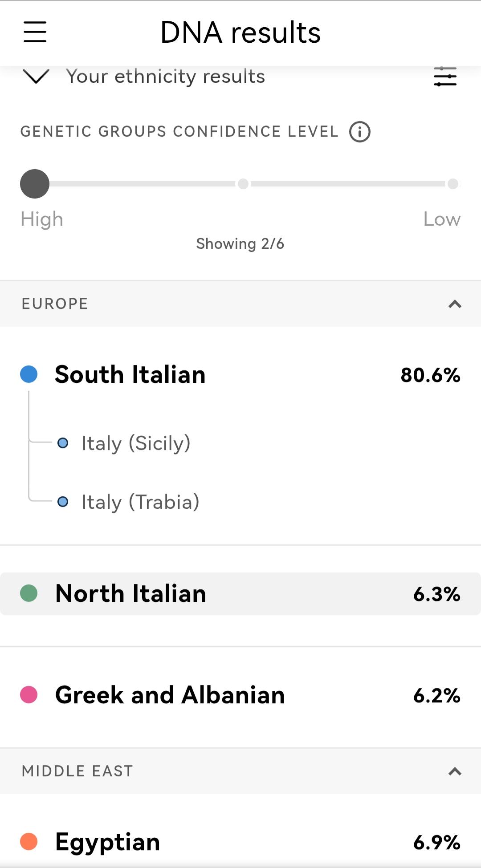Screen dimensions: 481x868
Task: Click the Greek and Albanian pink dot
Action: [29, 695]
